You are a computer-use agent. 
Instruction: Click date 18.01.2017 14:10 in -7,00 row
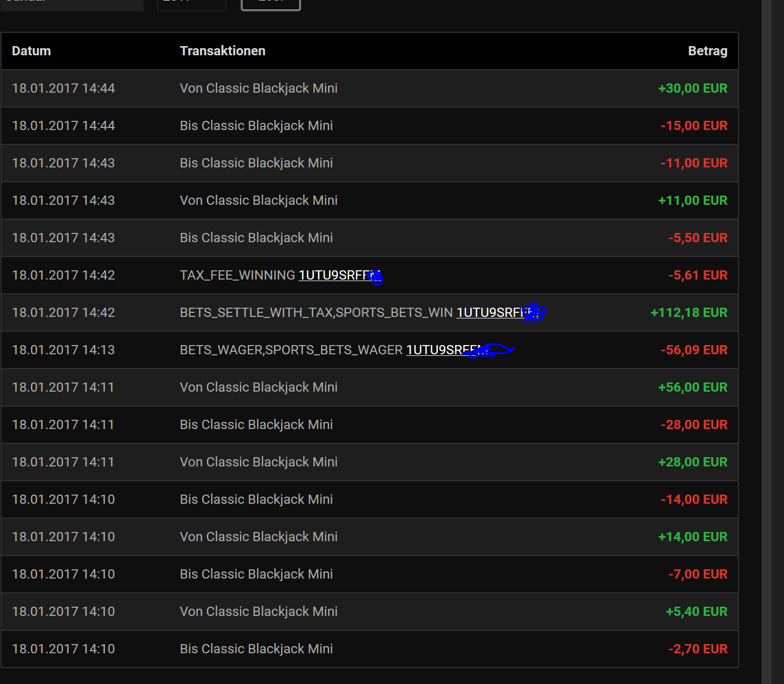coord(63,574)
